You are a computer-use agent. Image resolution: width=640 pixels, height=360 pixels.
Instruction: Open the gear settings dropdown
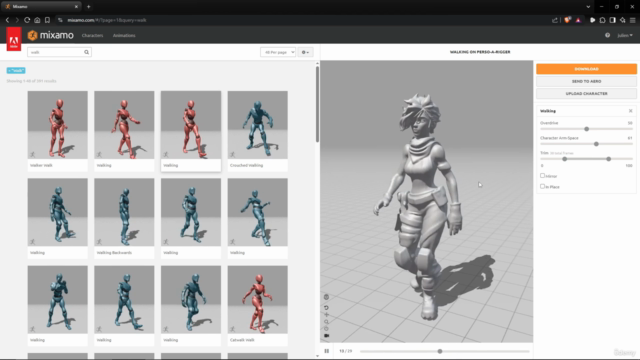tap(305, 52)
